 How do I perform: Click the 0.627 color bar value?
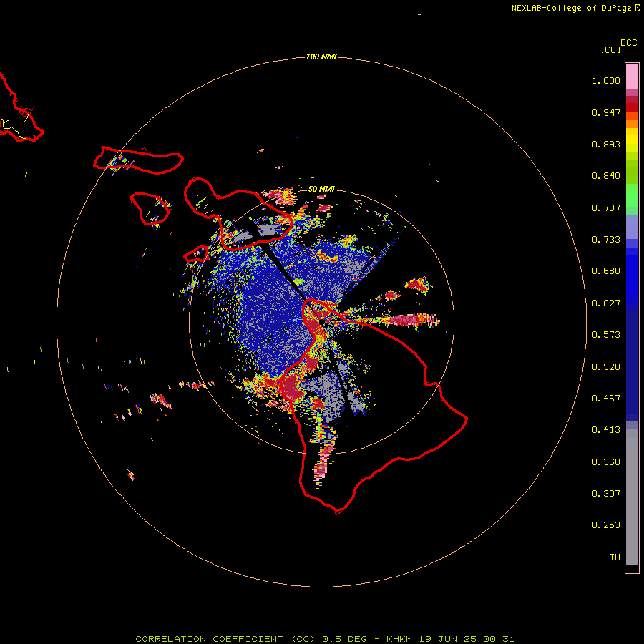[606, 303]
